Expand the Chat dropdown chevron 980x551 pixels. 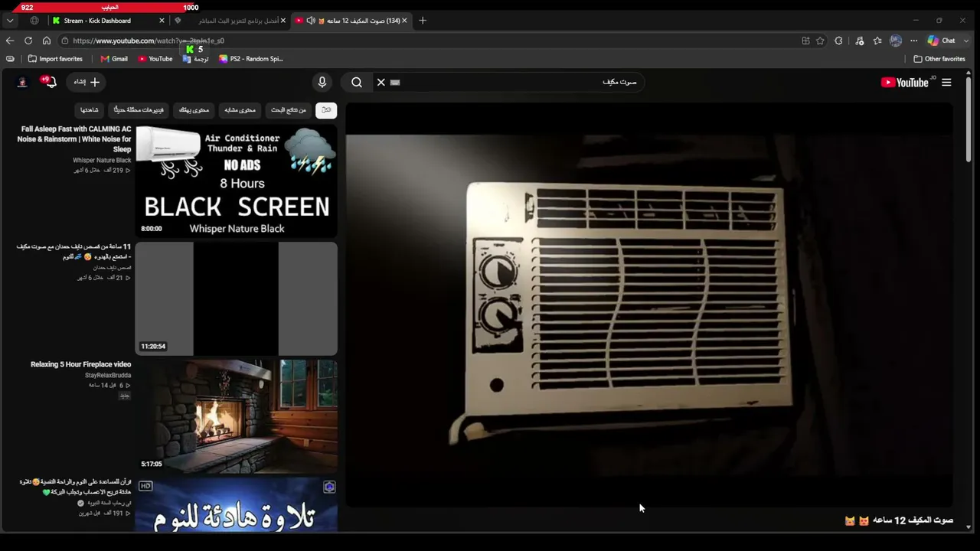(967, 41)
